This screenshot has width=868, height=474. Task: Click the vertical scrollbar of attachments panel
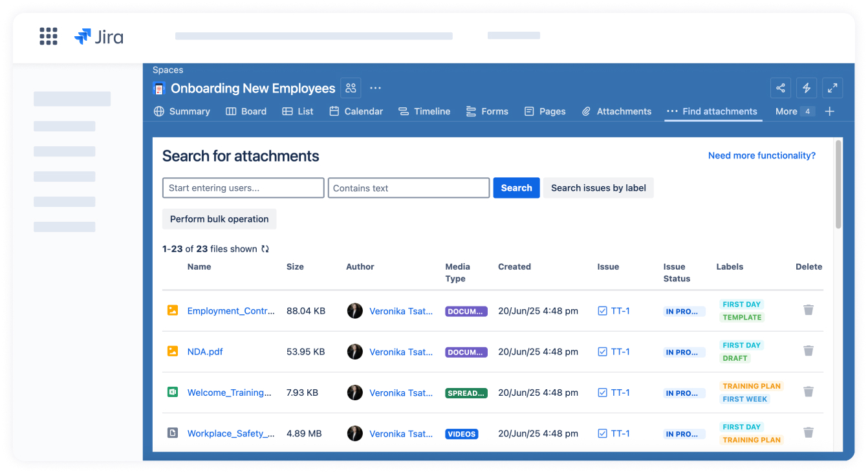tap(838, 185)
